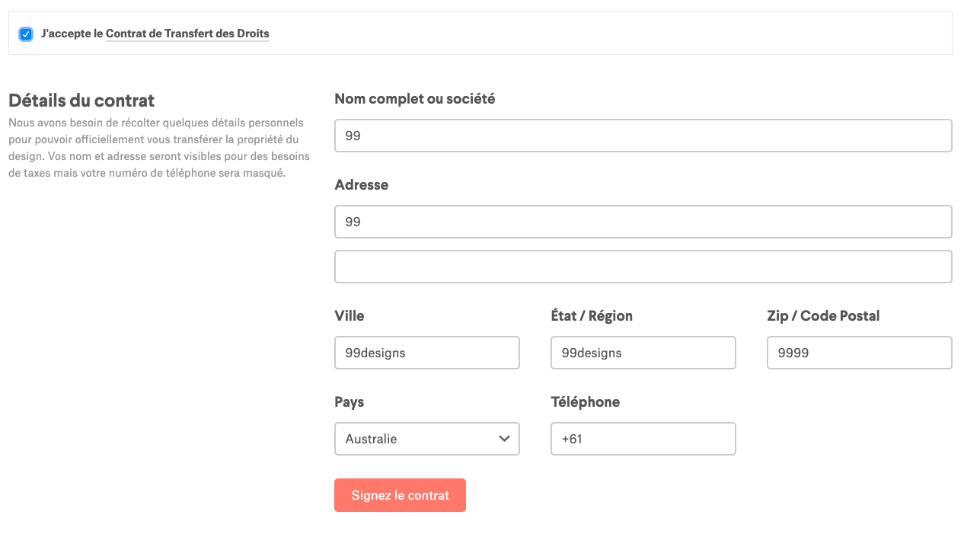Screen dimensions: 980x550
Task: Click the "Pays" label above the dropdown
Action: [349, 401]
